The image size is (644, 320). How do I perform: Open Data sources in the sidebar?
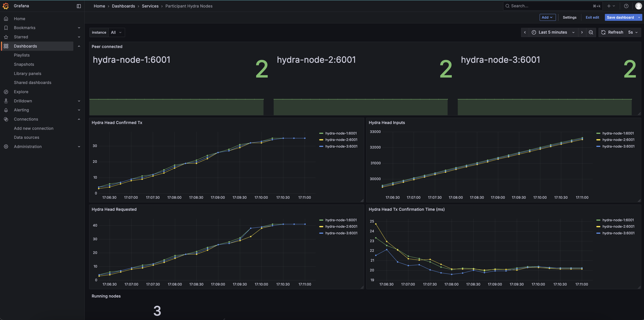tap(27, 137)
